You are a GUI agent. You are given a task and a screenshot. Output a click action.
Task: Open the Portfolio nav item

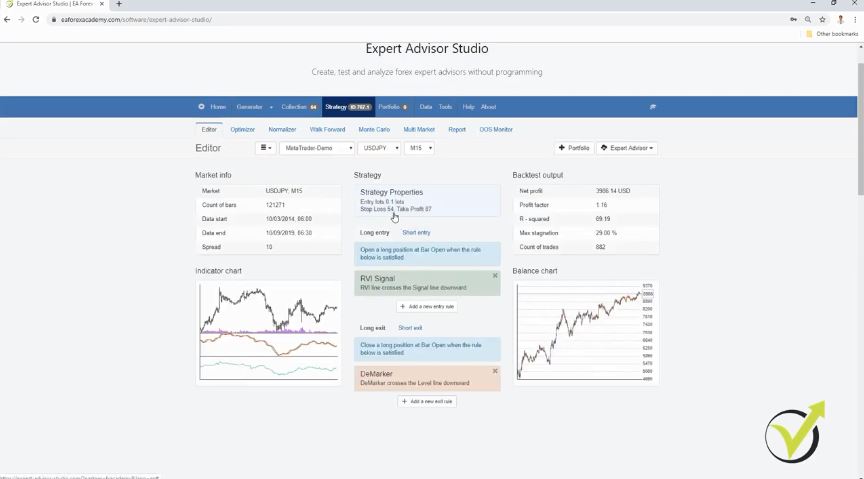click(393, 107)
